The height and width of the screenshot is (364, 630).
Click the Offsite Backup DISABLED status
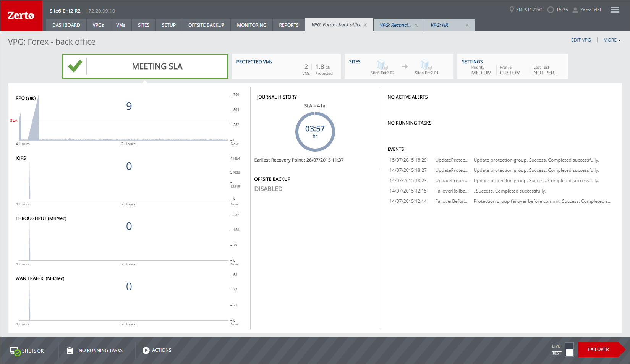pyautogui.click(x=268, y=189)
